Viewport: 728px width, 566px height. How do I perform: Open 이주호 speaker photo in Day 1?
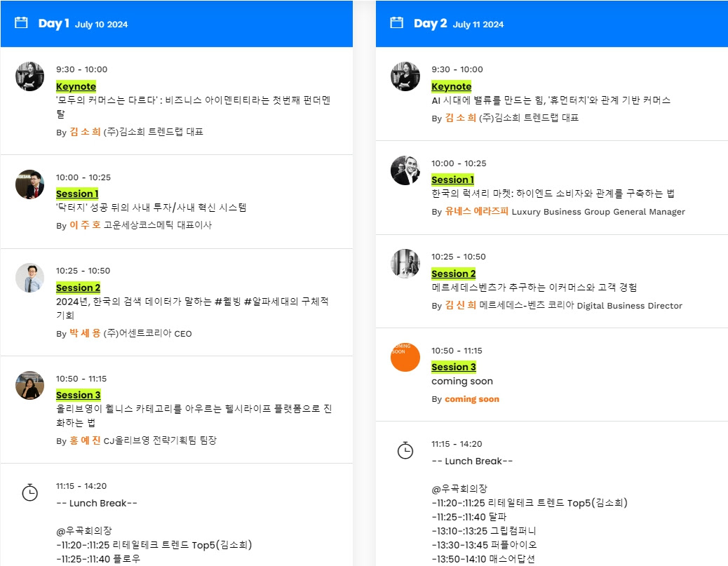(x=29, y=184)
